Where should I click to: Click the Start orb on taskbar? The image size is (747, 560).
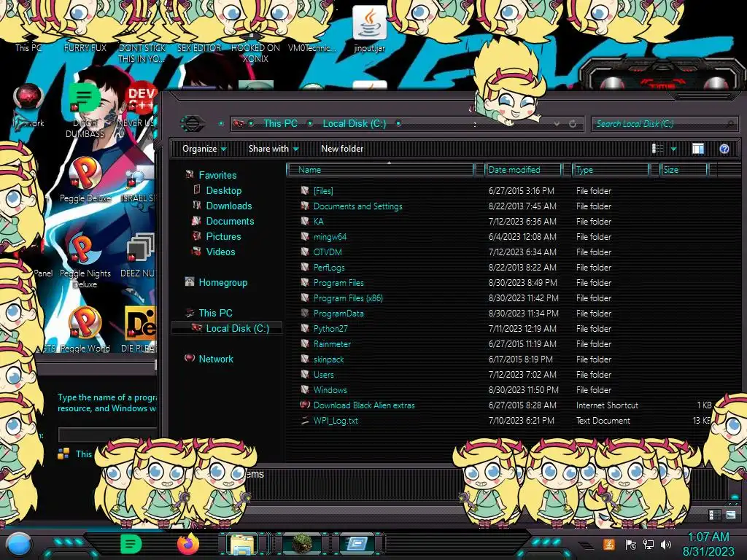pos(19,545)
